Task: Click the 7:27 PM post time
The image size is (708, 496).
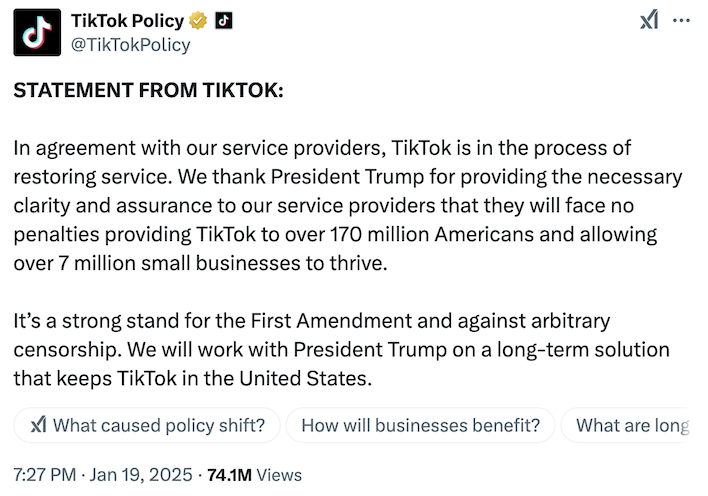Action: pyautogui.click(x=46, y=475)
